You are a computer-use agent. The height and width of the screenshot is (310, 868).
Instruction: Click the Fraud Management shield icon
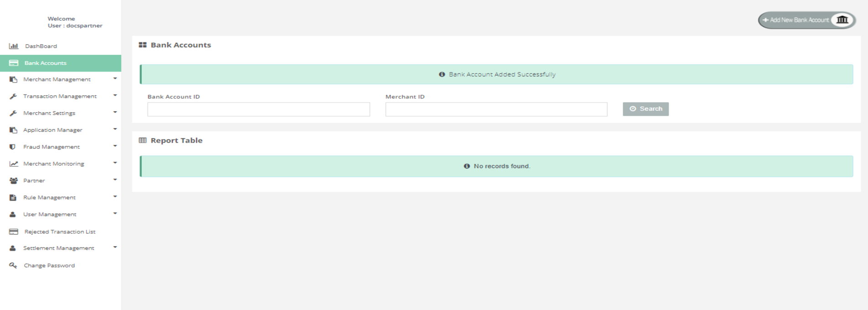click(13, 147)
